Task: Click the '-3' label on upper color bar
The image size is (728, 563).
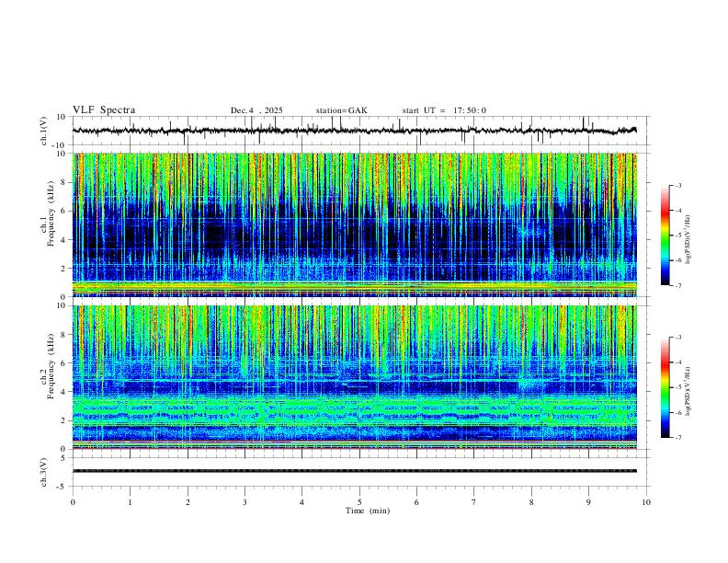Action: pyautogui.click(x=678, y=185)
